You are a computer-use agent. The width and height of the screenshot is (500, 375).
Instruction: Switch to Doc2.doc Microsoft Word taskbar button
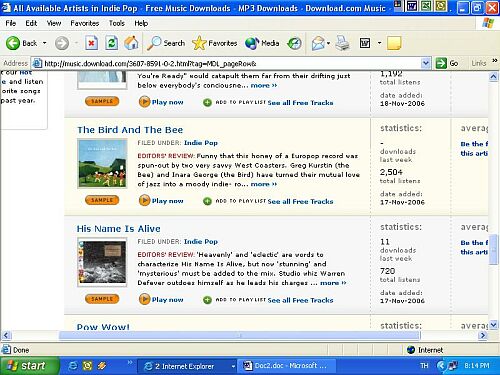click(x=287, y=366)
